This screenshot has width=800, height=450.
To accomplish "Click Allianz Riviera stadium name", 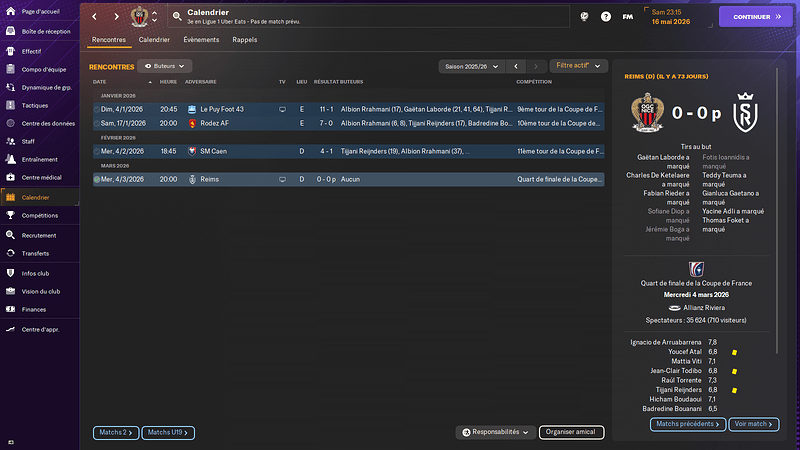I will [704, 308].
